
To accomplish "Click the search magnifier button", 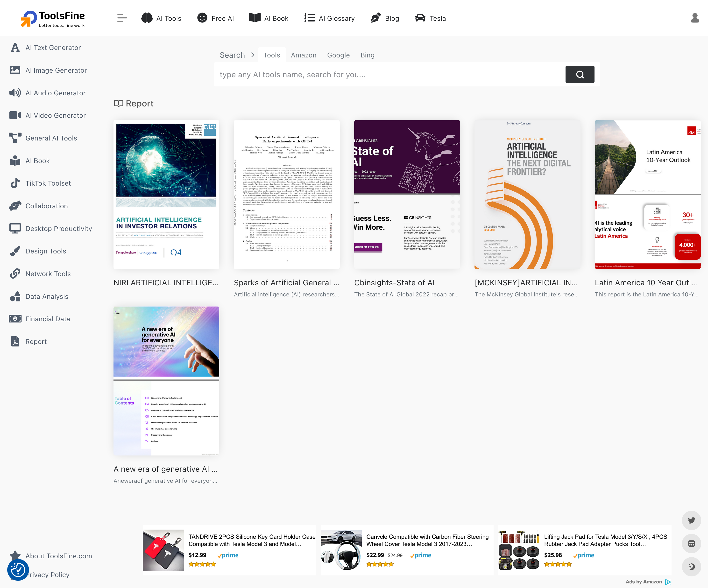I will tap(580, 75).
